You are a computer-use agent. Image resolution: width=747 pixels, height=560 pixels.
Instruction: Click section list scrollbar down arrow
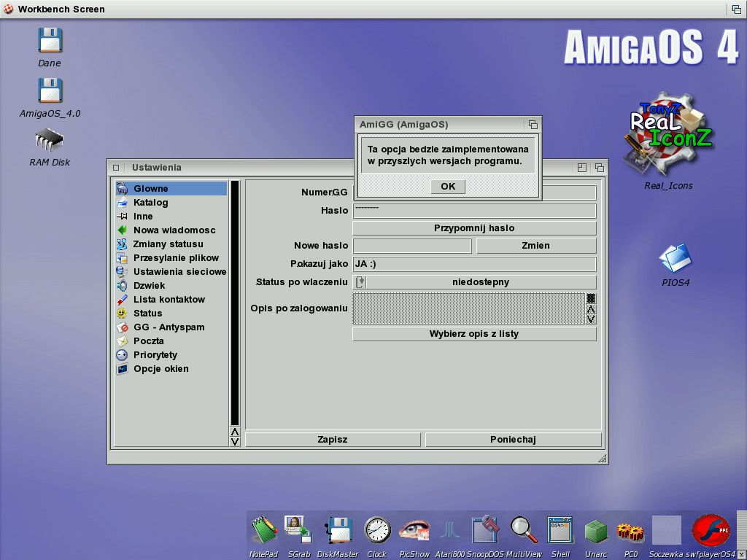tap(235, 441)
